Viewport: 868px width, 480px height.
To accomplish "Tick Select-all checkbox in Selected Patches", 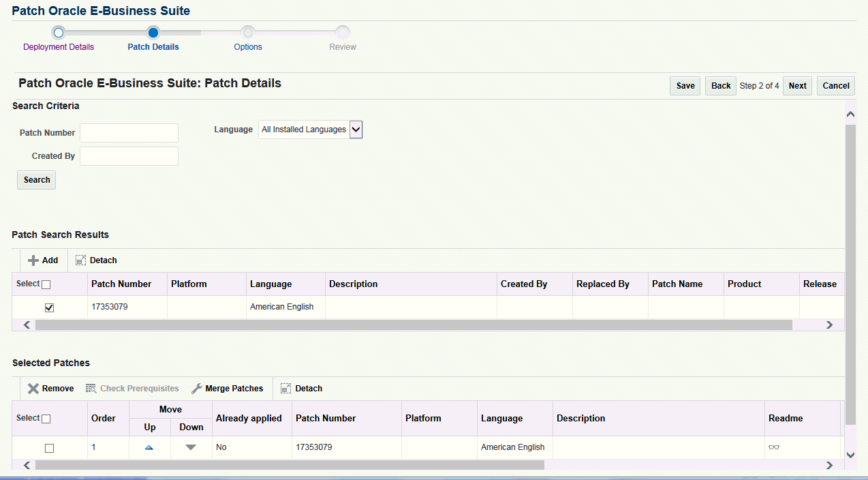I will [x=46, y=419].
